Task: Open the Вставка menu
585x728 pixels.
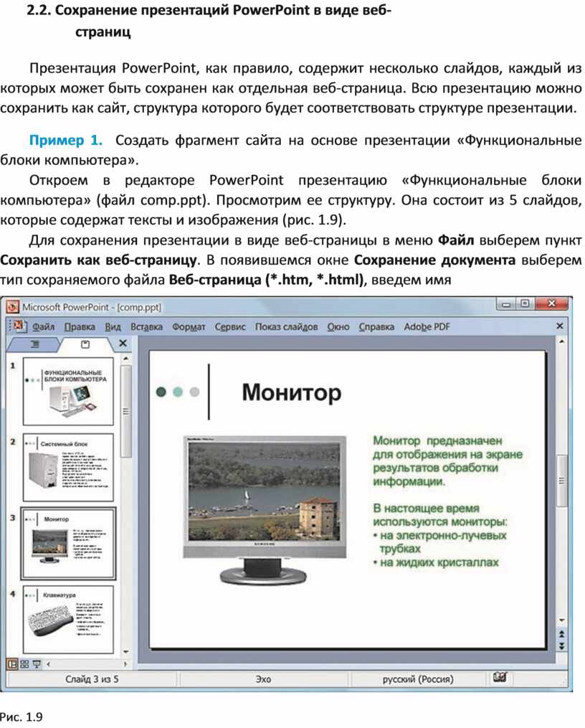Action: coord(146,327)
